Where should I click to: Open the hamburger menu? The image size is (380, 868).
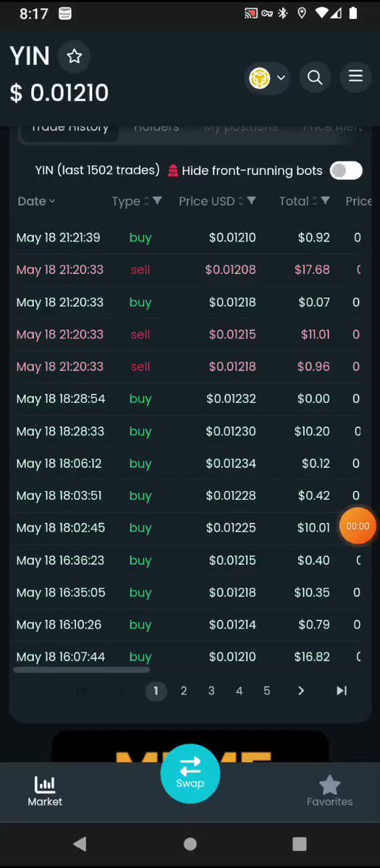coord(355,75)
